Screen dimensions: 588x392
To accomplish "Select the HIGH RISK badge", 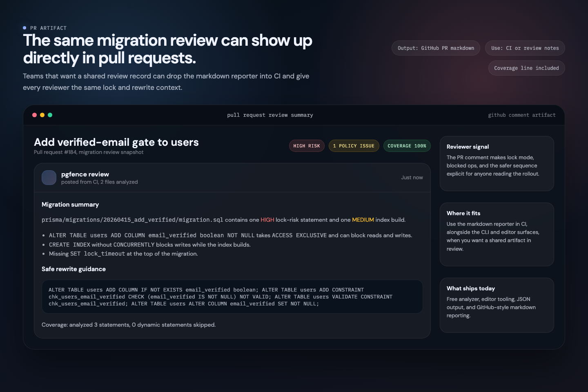I will pos(307,146).
